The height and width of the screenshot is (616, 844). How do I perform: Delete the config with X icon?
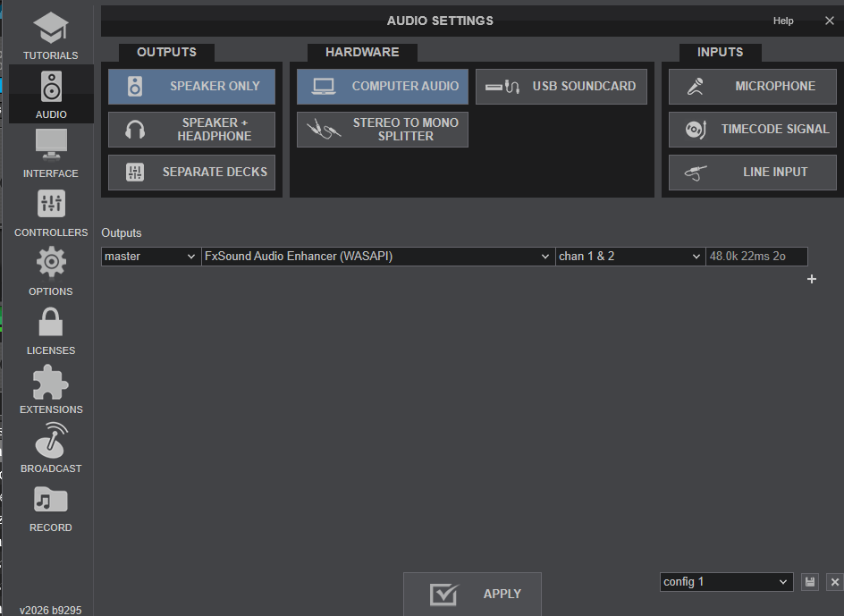point(835,582)
